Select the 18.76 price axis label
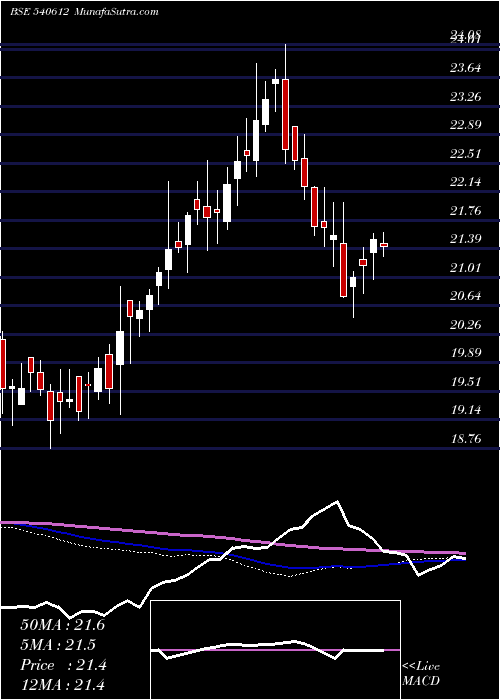 point(466,439)
